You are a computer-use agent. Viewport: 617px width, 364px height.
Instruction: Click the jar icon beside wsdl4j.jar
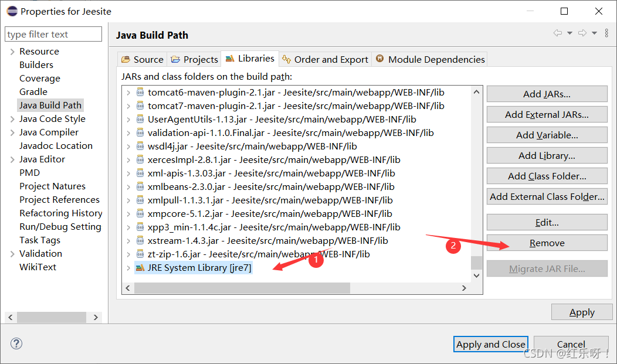tap(140, 146)
